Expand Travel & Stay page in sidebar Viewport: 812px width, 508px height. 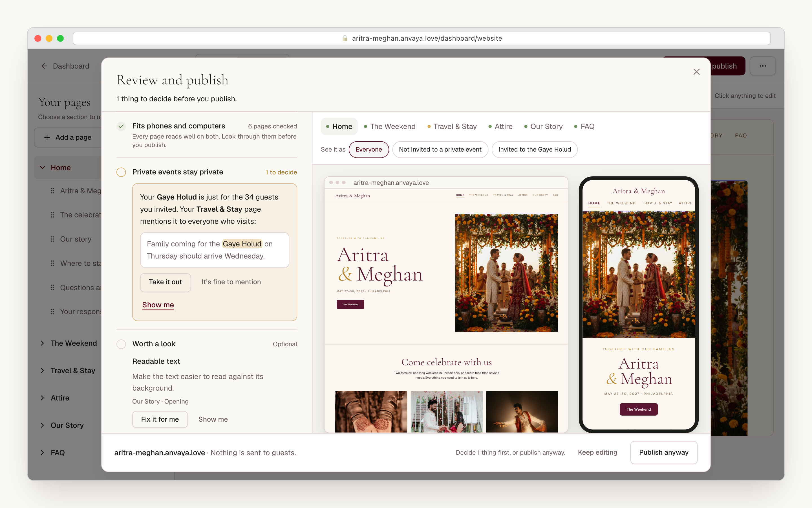click(43, 371)
